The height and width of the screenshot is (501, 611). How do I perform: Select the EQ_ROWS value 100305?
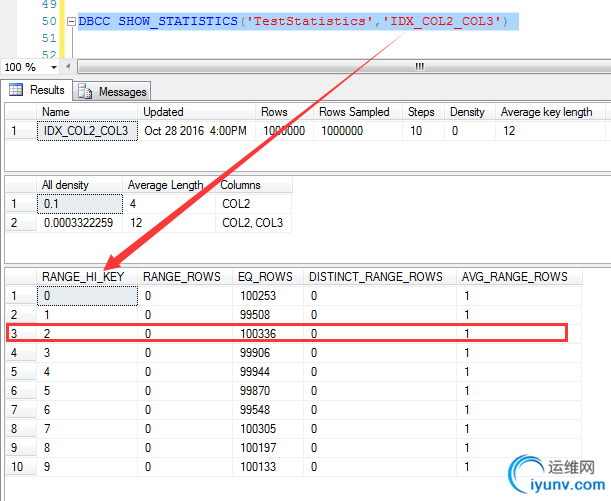[268, 429]
